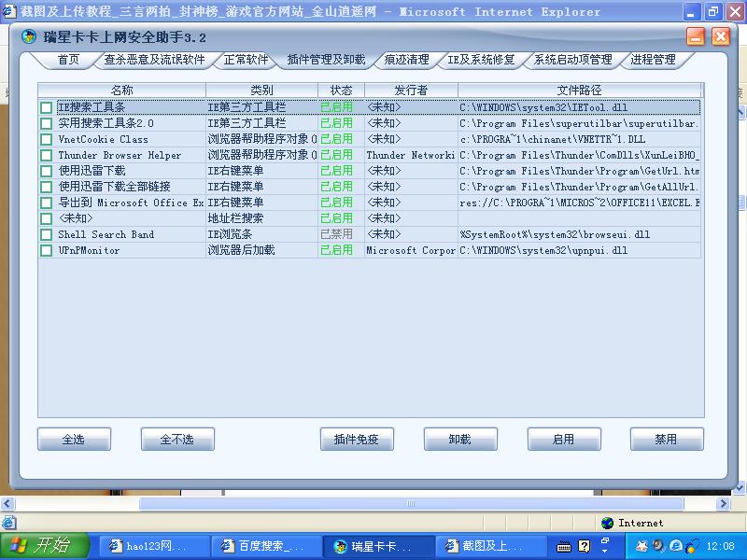
Task: Click the 卸载 button
Action: point(460,439)
